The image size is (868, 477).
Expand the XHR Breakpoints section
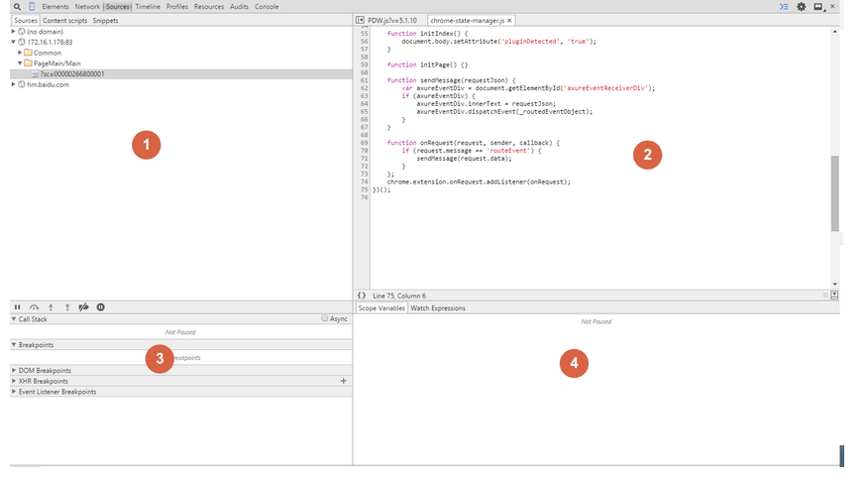point(14,381)
